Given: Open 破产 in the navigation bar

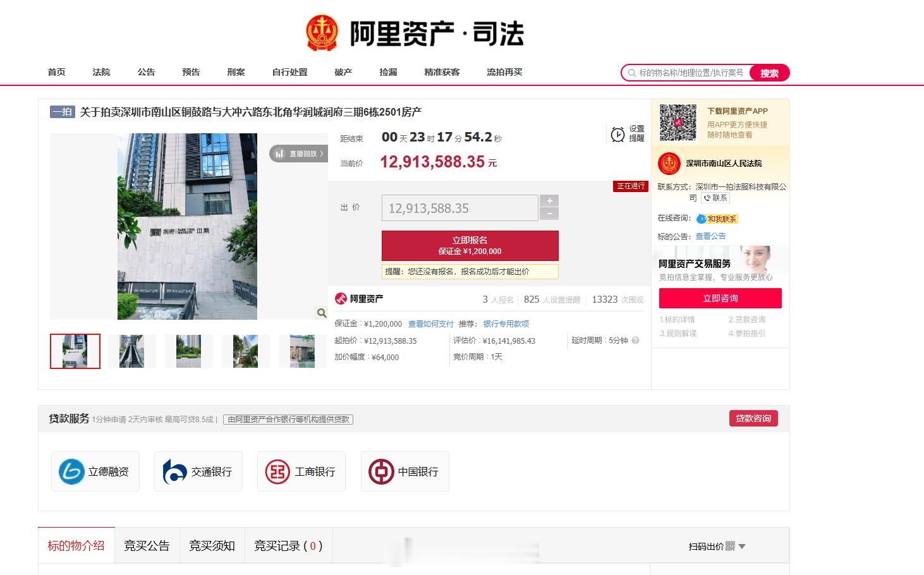Looking at the screenshot, I should tap(343, 72).
